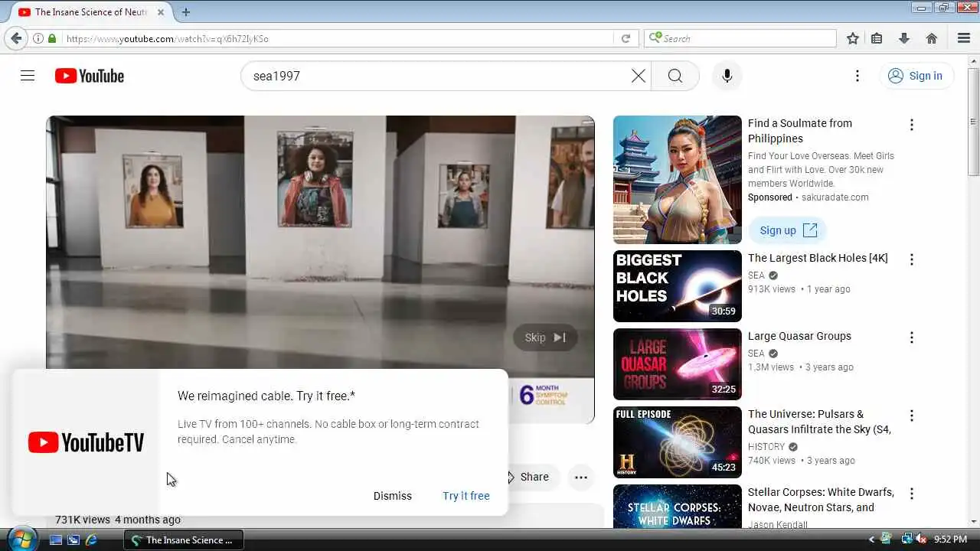Open 'Find a Soulmate from Philippines' ad title
Viewport: 980px width, 551px height.
(800, 131)
